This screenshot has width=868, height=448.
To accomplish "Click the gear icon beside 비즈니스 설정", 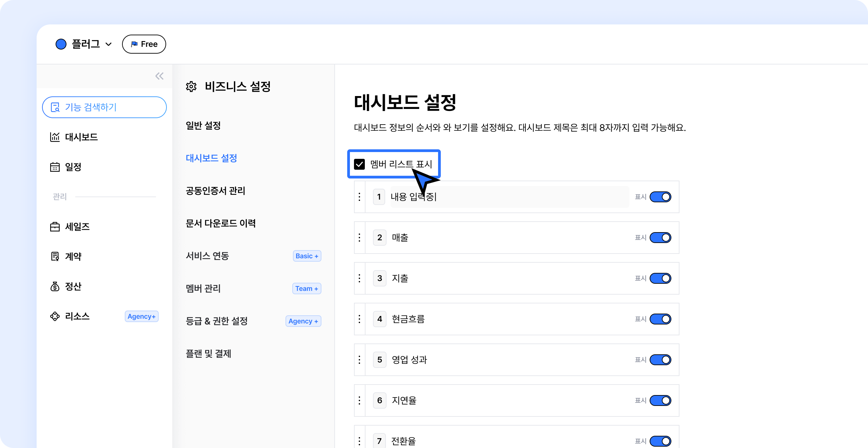I will click(x=191, y=87).
